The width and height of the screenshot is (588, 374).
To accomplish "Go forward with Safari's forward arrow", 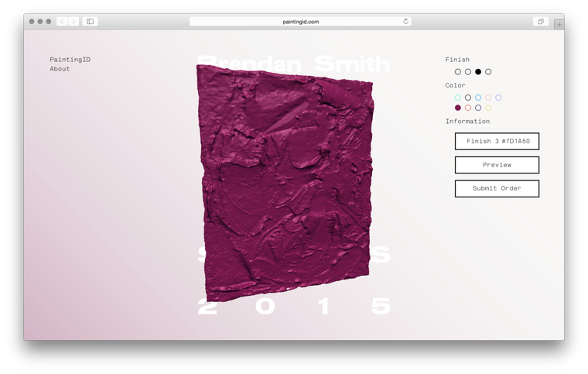I will (x=73, y=22).
